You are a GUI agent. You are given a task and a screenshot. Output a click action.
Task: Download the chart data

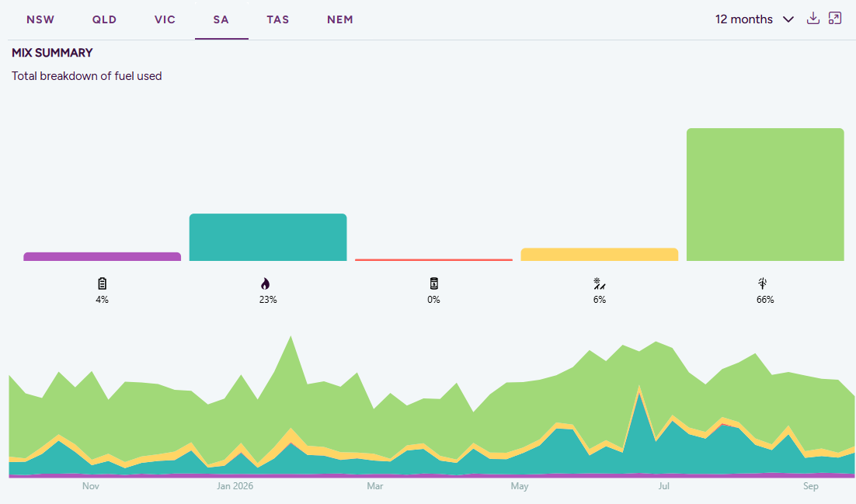click(813, 19)
